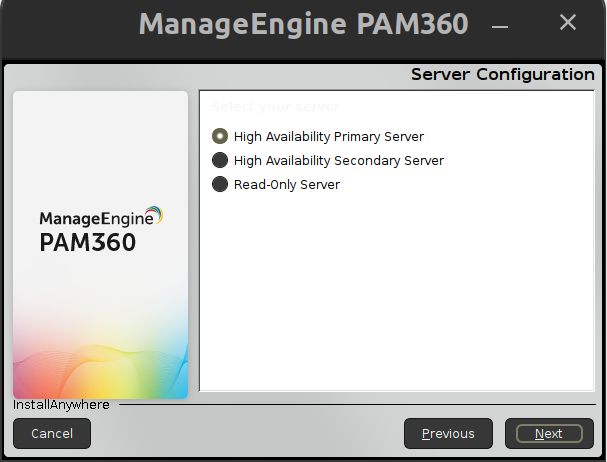Close the ManageEngine PAM360 installer window
The height and width of the screenshot is (462, 607).
(568, 22)
